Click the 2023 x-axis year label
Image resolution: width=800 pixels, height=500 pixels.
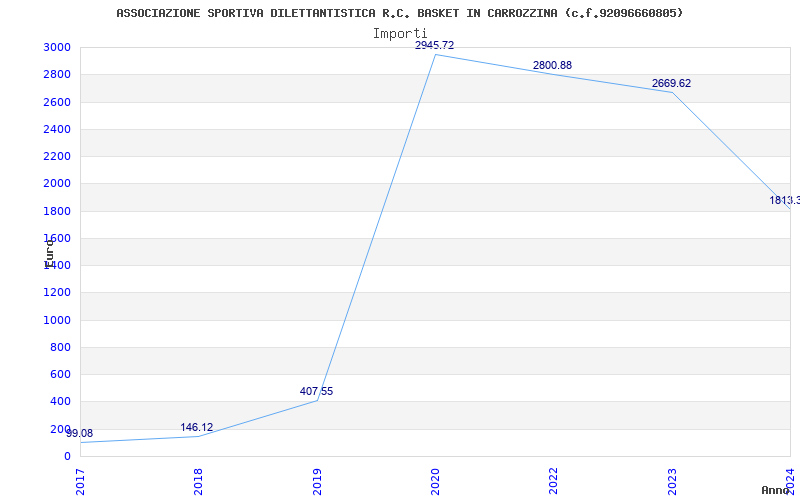pos(672,481)
